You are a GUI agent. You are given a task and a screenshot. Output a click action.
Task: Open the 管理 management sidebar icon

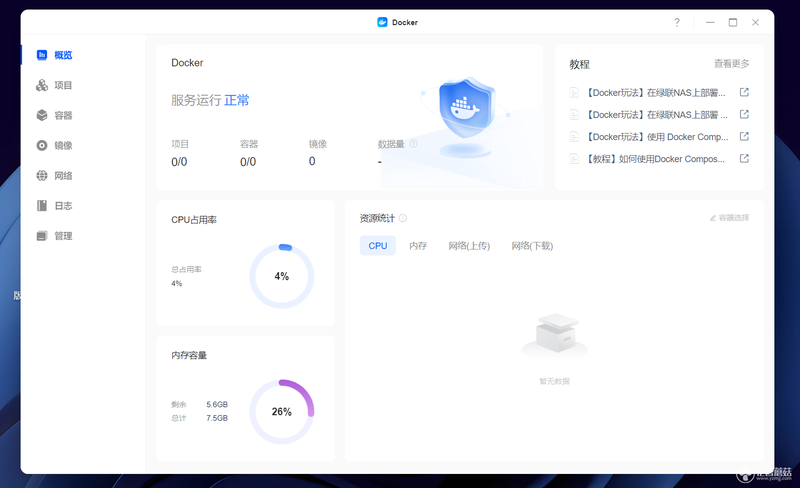coord(42,235)
